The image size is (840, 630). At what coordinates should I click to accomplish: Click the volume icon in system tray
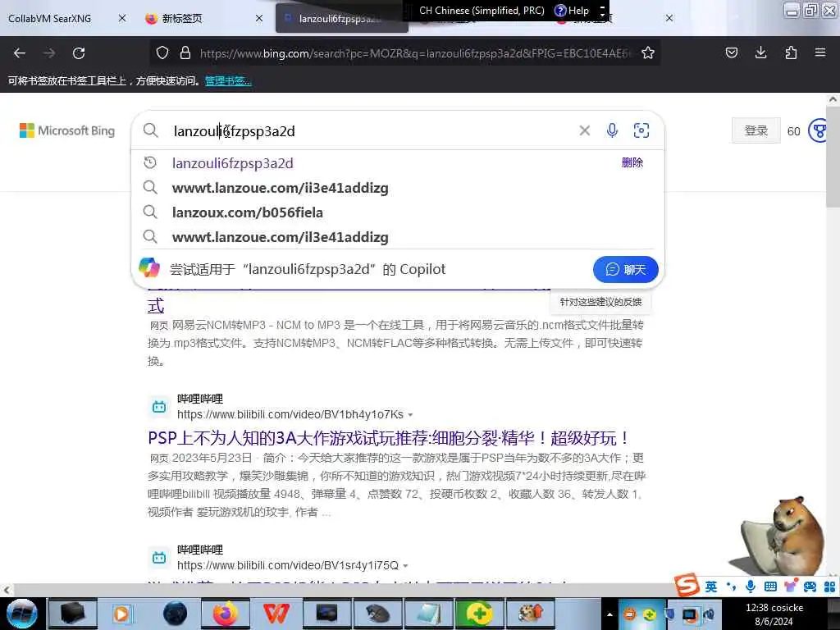click(710, 614)
